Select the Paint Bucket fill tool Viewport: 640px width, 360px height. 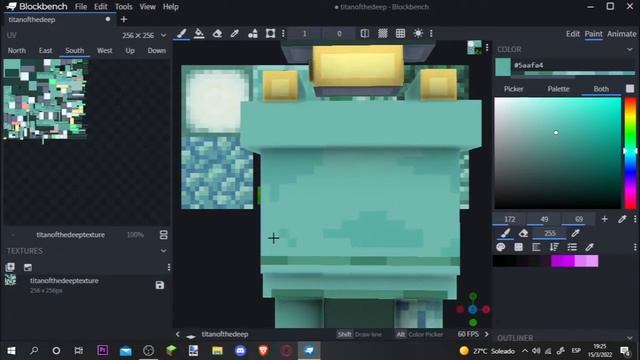tap(199, 33)
